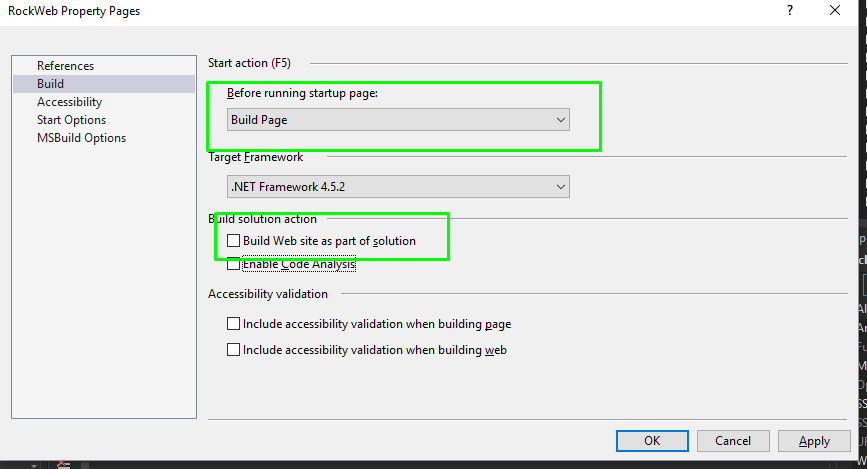Check accessibility validation when building page

[233, 324]
